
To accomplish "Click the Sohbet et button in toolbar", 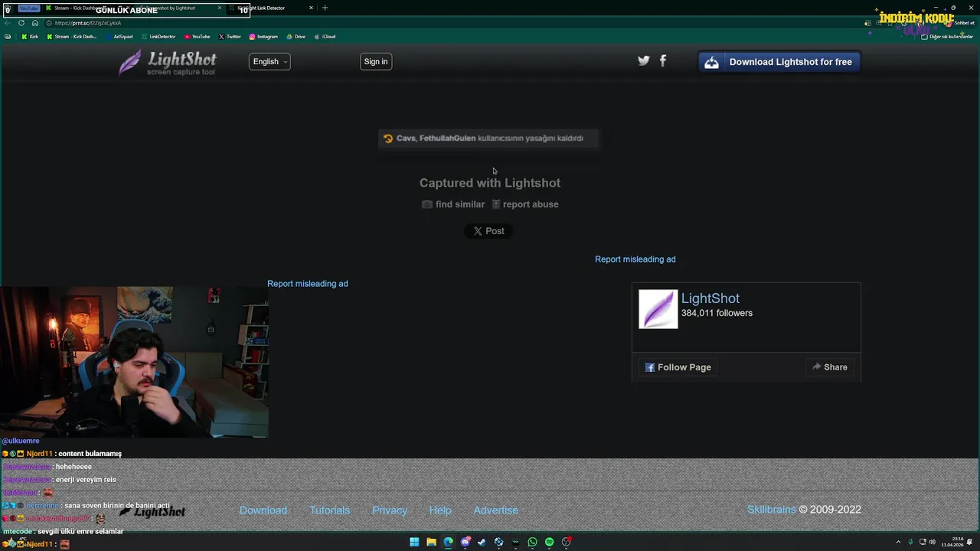I will click(x=960, y=23).
